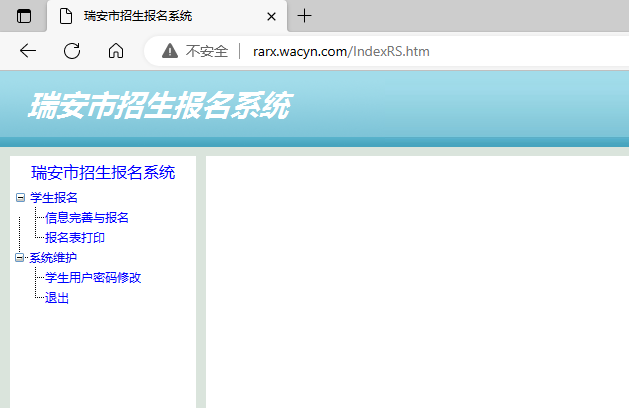Select the 系统维护 folder label
Image resolution: width=629 pixels, height=408 pixels.
pos(53,257)
